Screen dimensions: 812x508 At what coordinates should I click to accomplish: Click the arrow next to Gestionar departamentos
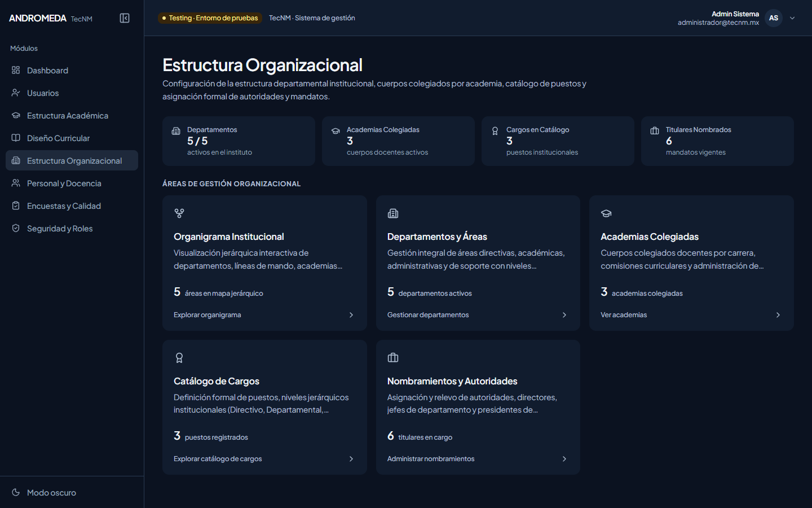pos(564,315)
